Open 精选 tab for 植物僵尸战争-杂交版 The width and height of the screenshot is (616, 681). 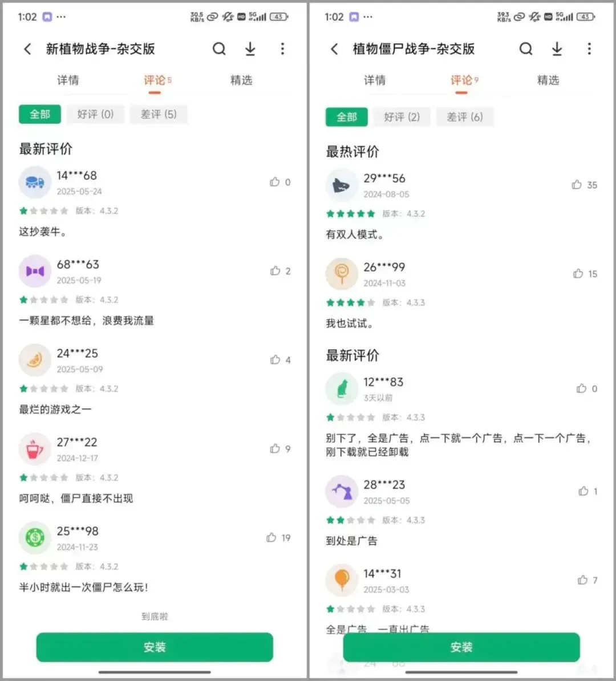(x=548, y=80)
